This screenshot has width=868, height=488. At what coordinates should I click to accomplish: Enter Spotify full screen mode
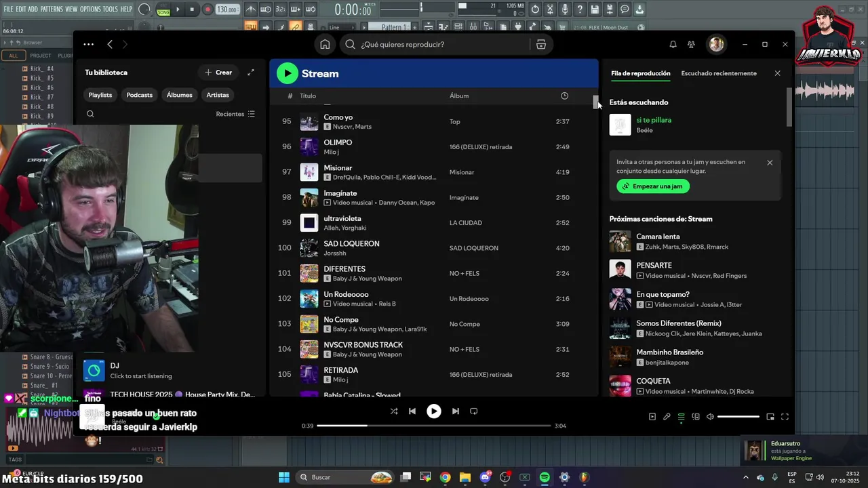coord(785,417)
